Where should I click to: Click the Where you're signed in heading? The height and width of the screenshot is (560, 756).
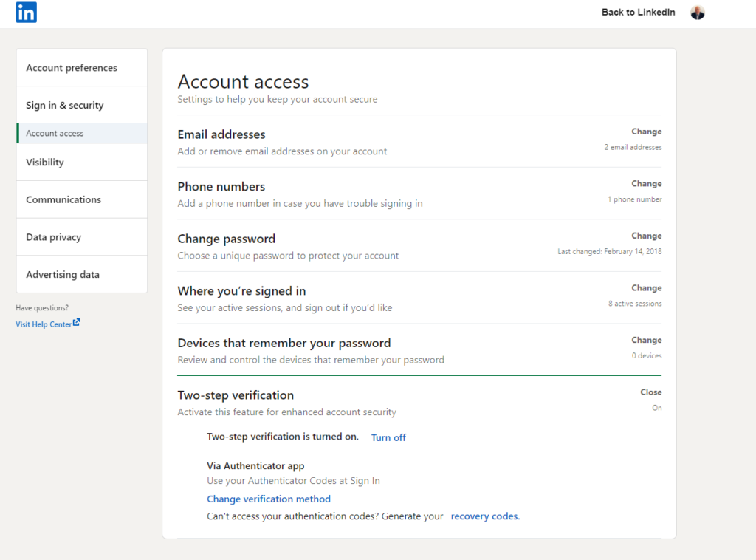click(241, 291)
